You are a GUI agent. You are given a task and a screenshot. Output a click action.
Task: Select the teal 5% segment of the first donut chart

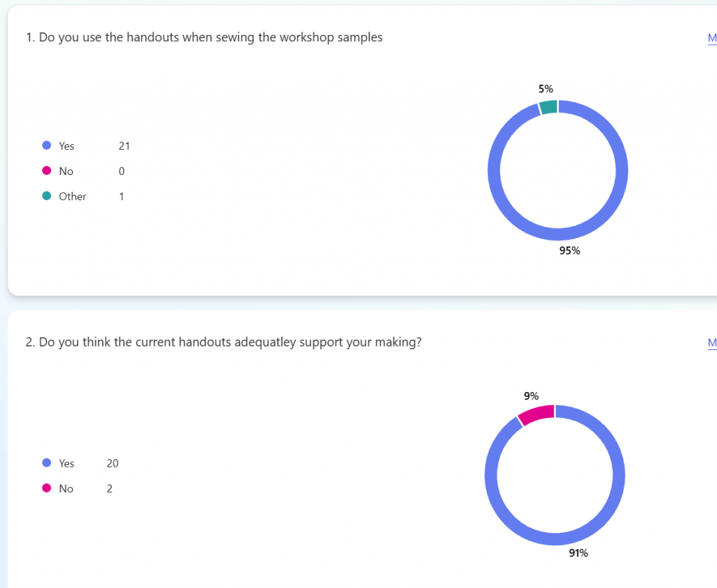[x=549, y=106]
